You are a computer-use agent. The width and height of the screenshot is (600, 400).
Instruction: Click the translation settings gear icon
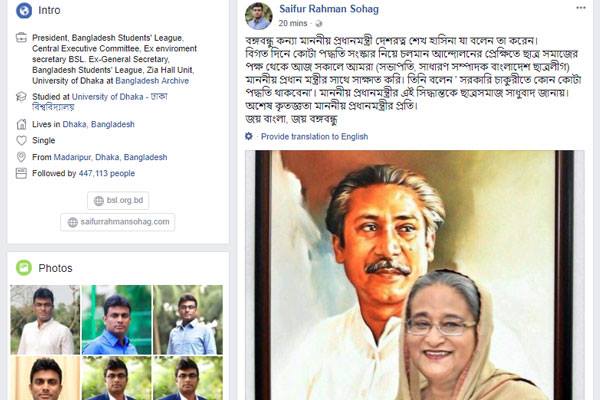pos(249,136)
